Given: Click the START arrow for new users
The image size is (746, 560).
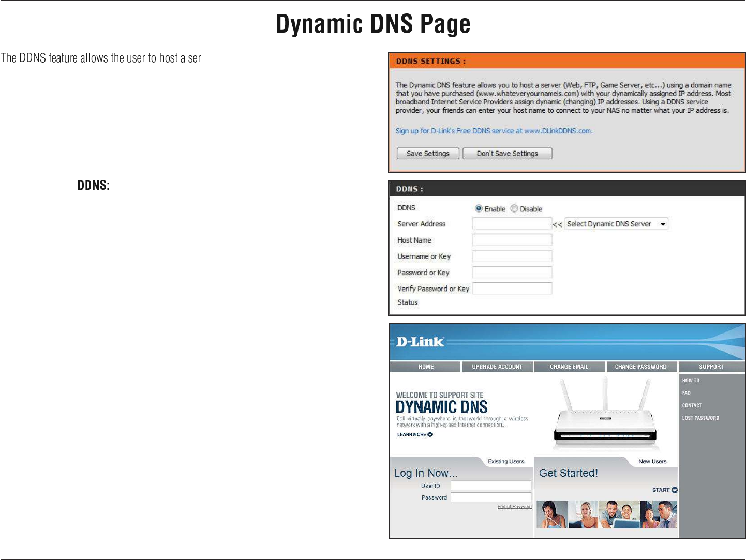Looking at the screenshot, I should click(x=665, y=490).
